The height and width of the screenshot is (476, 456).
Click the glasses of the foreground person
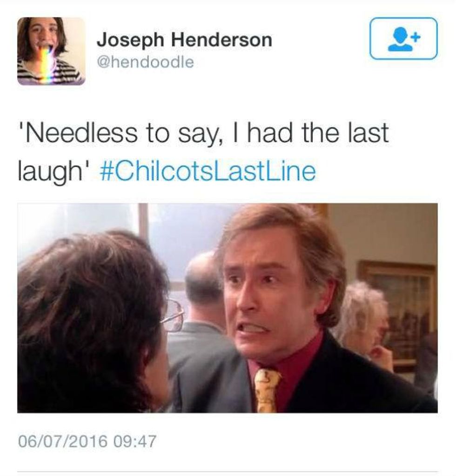click(x=172, y=316)
